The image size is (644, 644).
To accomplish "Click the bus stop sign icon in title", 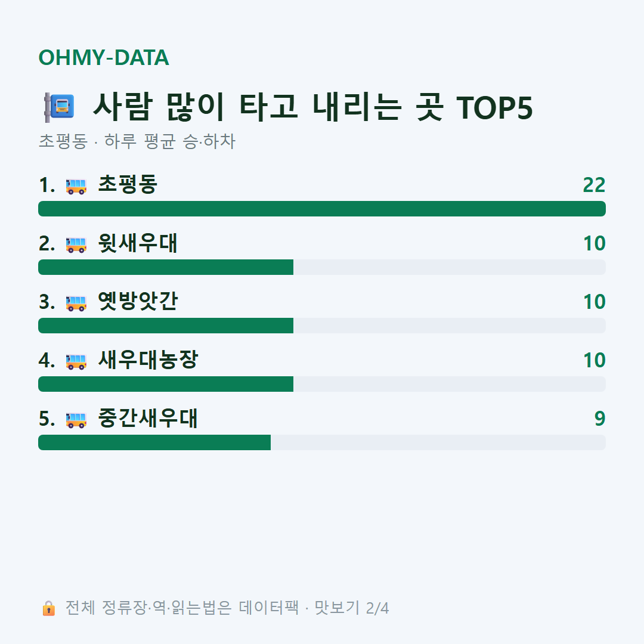I will 60,107.
